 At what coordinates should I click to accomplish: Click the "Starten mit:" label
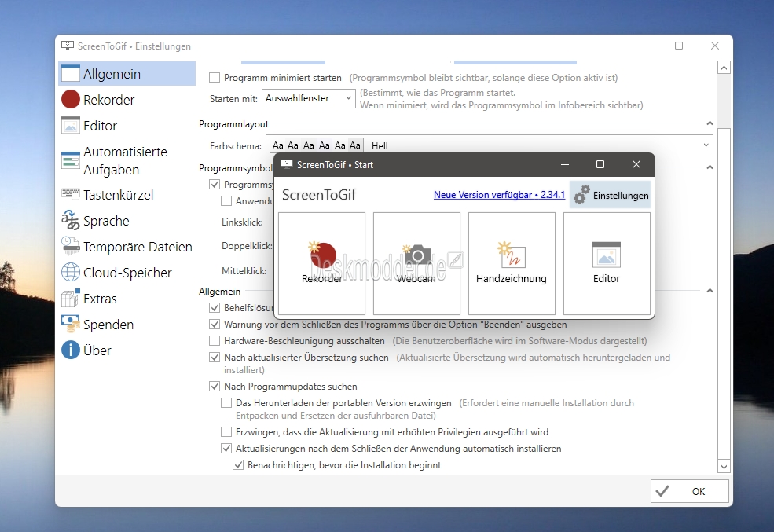pyautogui.click(x=233, y=99)
